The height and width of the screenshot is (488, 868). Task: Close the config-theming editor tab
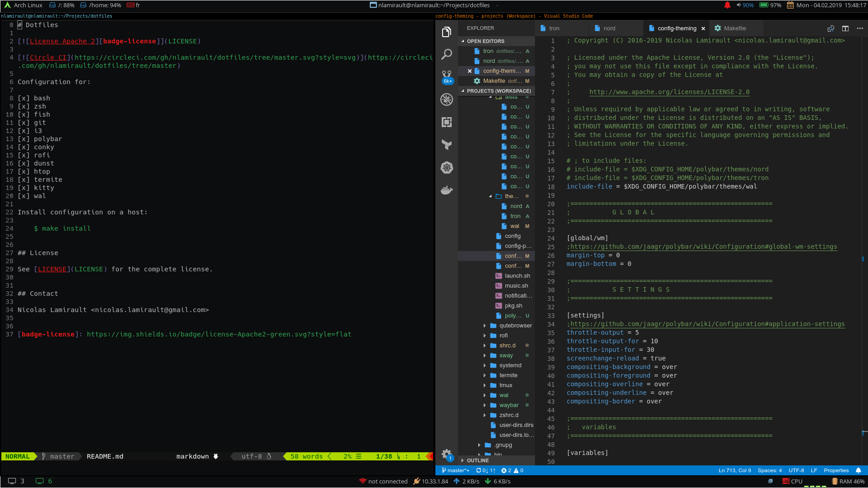click(703, 28)
